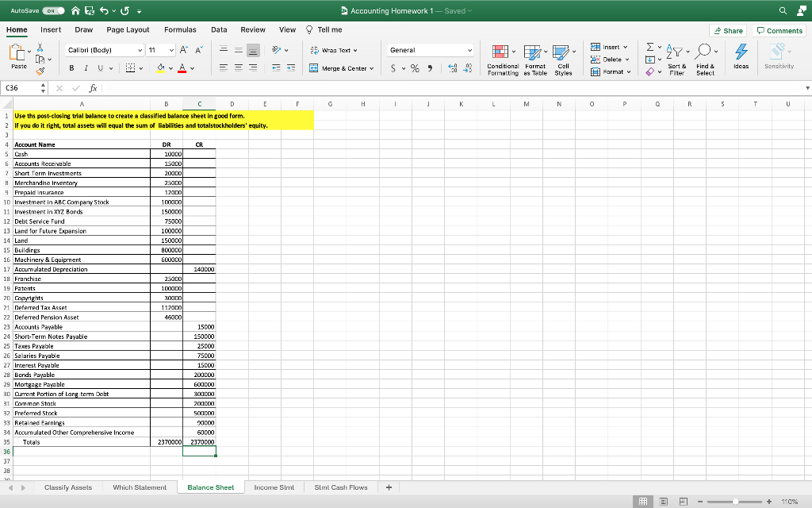This screenshot has height=508, width=812.
Task: Open the Income Stmt sheet tab
Action: (274, 487)
